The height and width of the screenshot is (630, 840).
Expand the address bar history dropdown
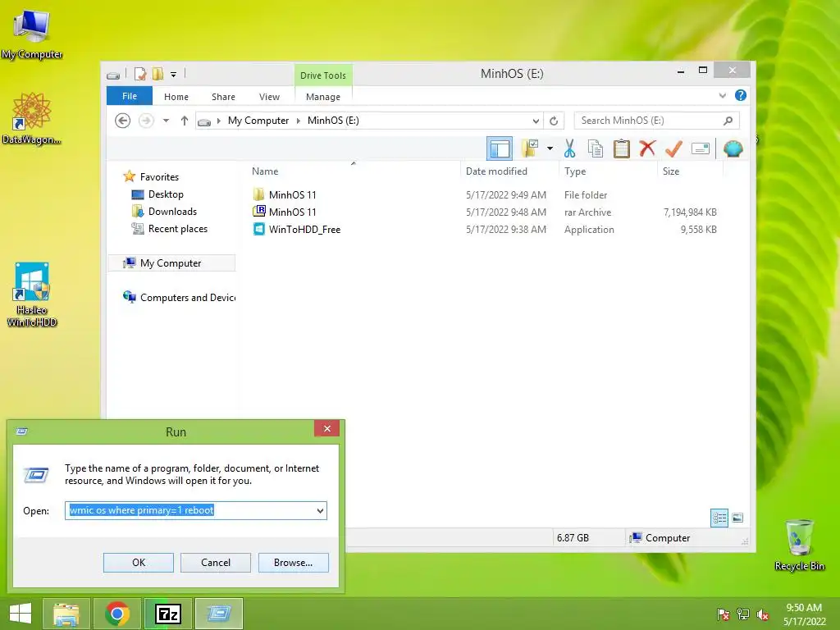click(x=535, y=121)
